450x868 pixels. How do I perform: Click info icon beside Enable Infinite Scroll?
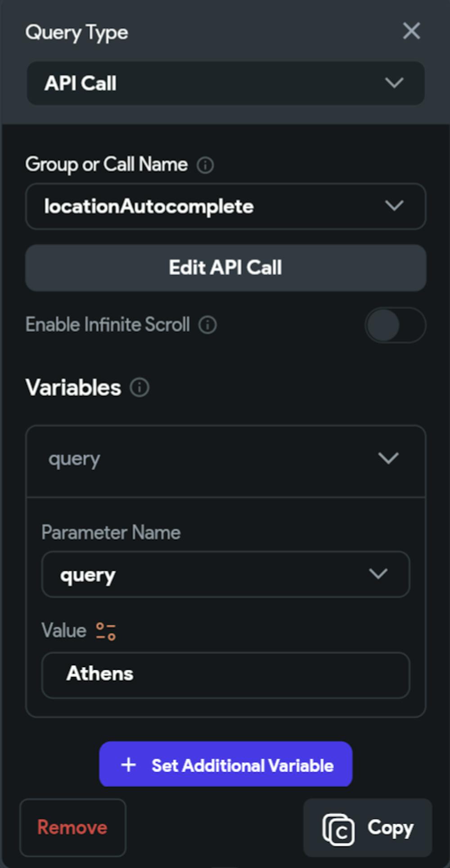(208, 325)
